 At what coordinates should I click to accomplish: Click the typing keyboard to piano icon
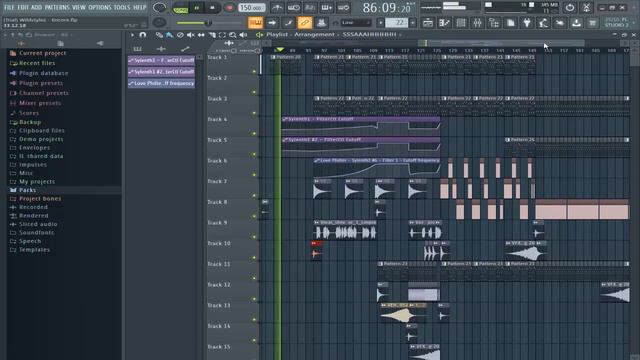coord(256,23)
